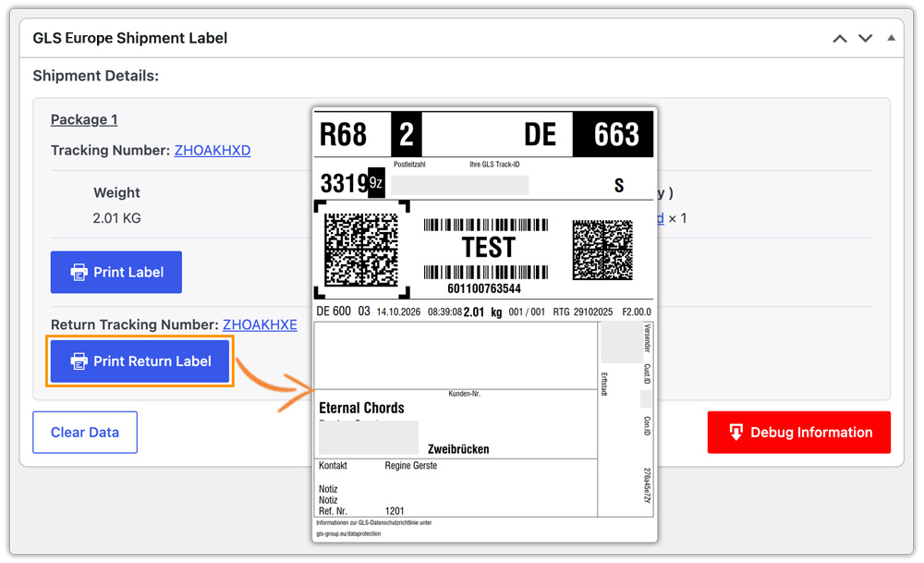Move GLS Europe Shipment Label panel up
924x563 pixels.
coord(840,39)
